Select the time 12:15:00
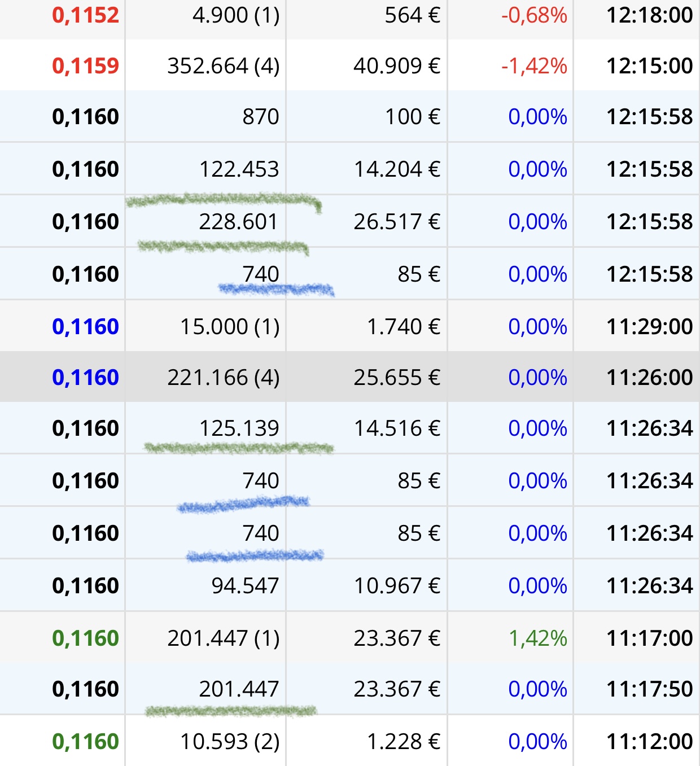 coord(650,66)
